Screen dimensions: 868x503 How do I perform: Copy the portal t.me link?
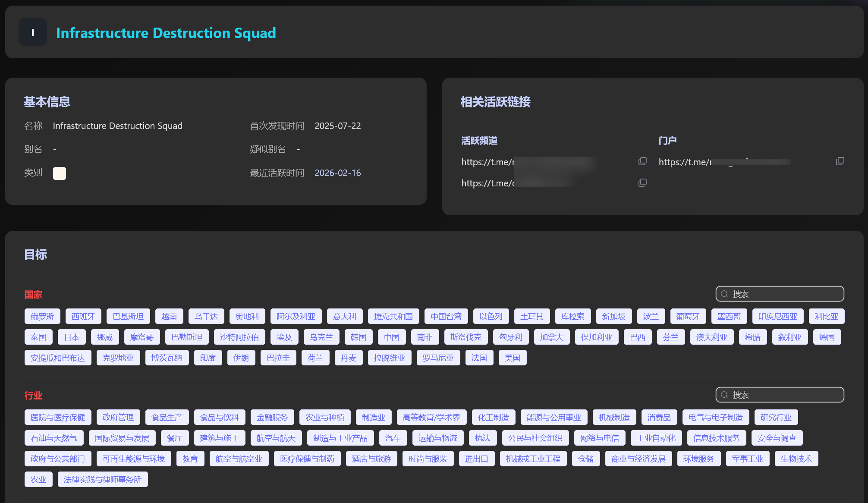pos(840,161)
